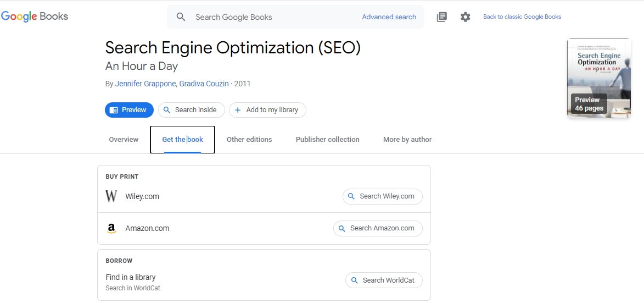Click the Wiley W logo
Viewport: 644px width, 303px height.
[x=111, y=196]
